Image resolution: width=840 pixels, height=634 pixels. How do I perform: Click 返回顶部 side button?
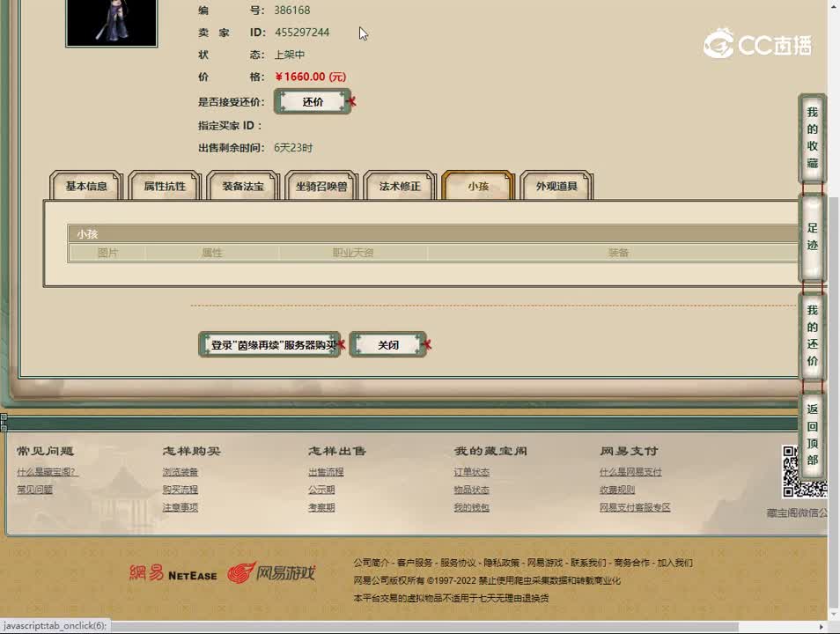(812, 435)
